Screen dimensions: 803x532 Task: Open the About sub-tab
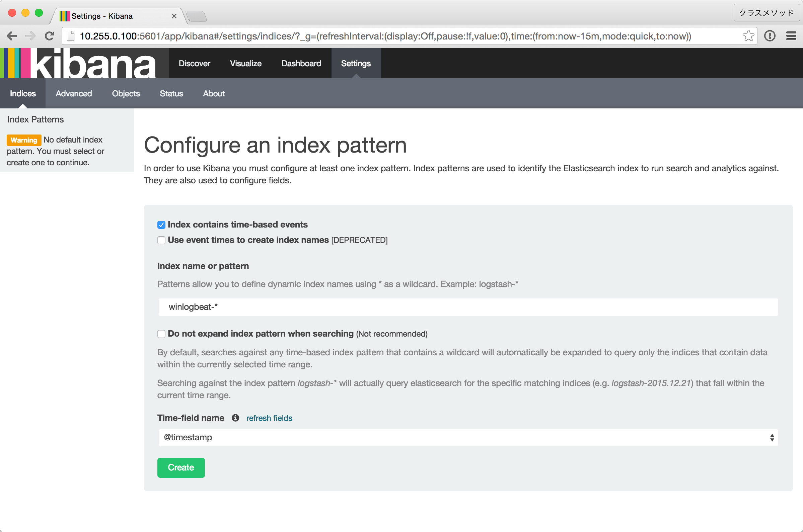click(x=214, y=94)
